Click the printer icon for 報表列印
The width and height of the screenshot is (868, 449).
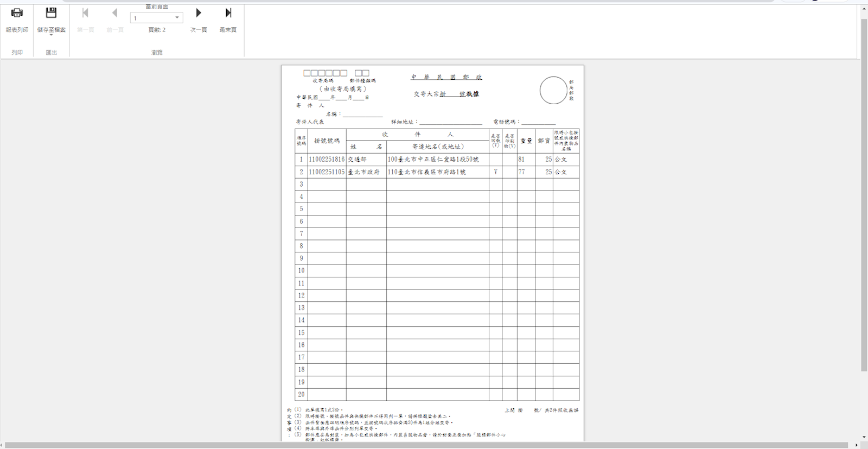pyautogui.click(x=17, y=13)
